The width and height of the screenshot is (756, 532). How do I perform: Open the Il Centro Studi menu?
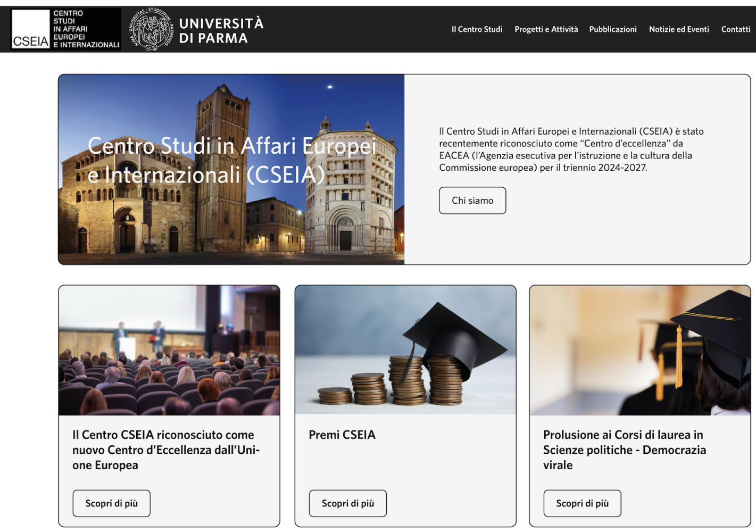(x=477, y=29)
